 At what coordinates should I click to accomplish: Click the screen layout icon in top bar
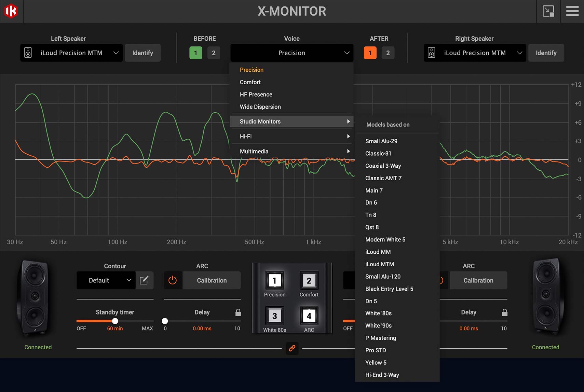549,11
